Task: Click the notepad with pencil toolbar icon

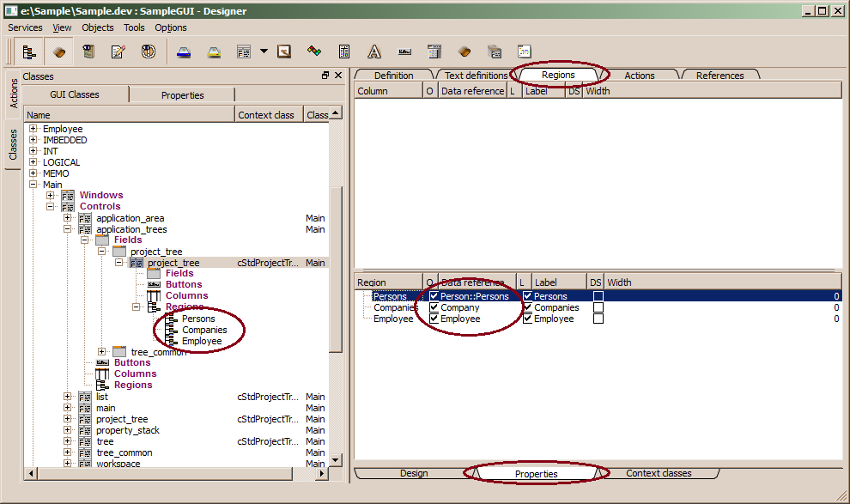Action: tap(118, 52)
